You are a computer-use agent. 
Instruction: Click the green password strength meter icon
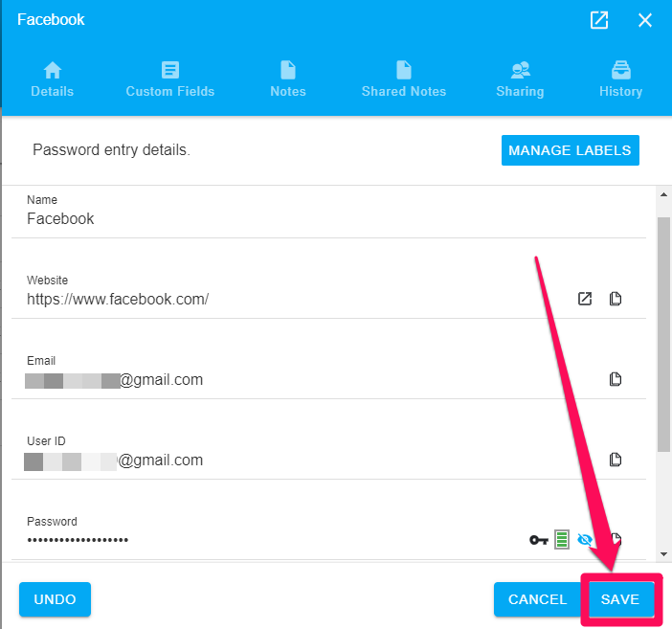[562, 539]
